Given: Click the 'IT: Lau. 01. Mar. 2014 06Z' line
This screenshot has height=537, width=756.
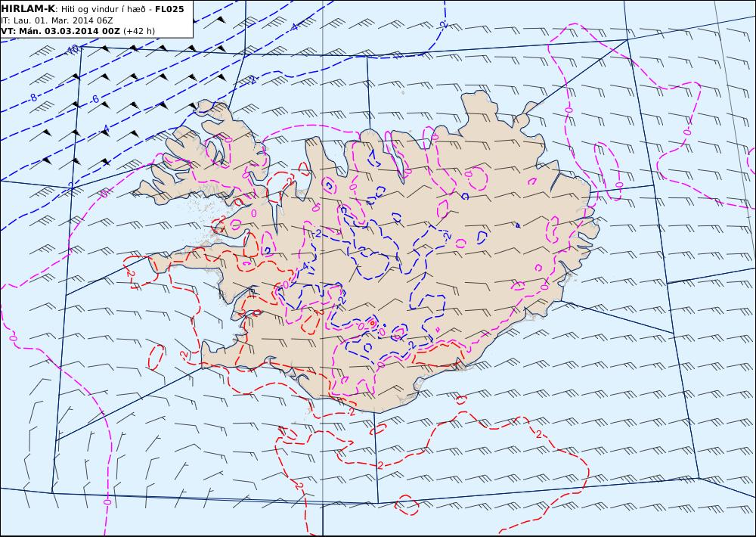Looking at the screenshot, I should coord(57,20).
